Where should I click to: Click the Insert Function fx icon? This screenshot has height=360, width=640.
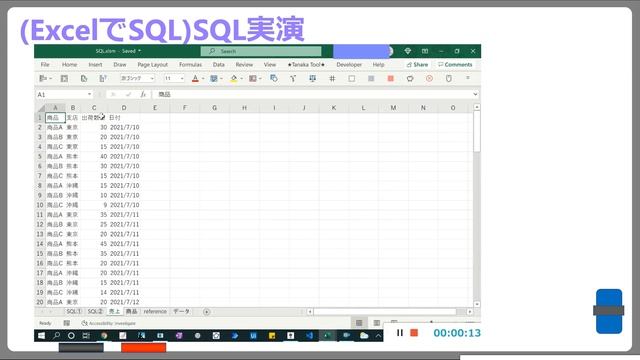[x=143, y=94]
